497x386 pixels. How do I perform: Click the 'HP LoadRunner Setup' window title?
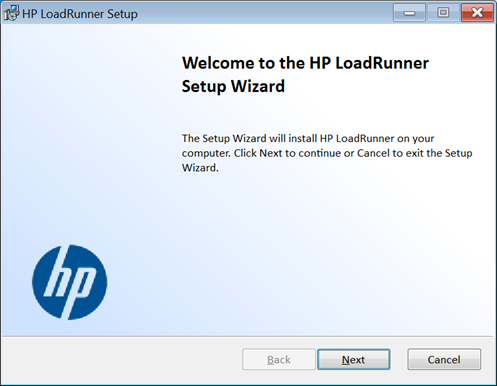tap(80, 14)
